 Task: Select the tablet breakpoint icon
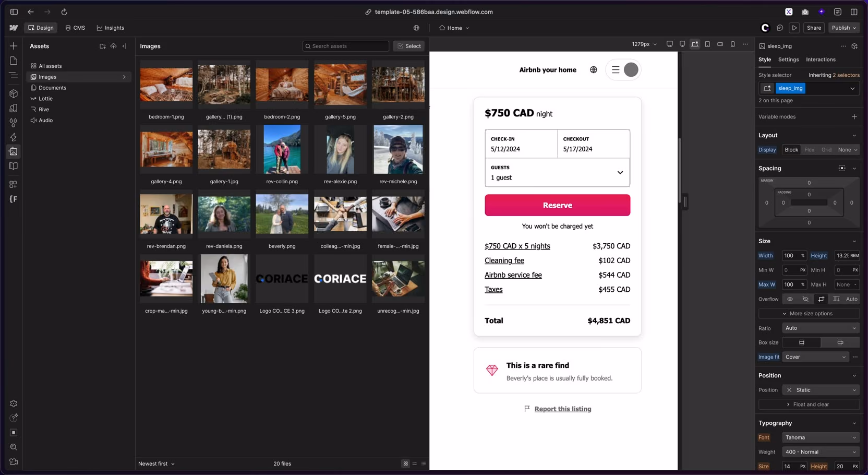(707, 44)
